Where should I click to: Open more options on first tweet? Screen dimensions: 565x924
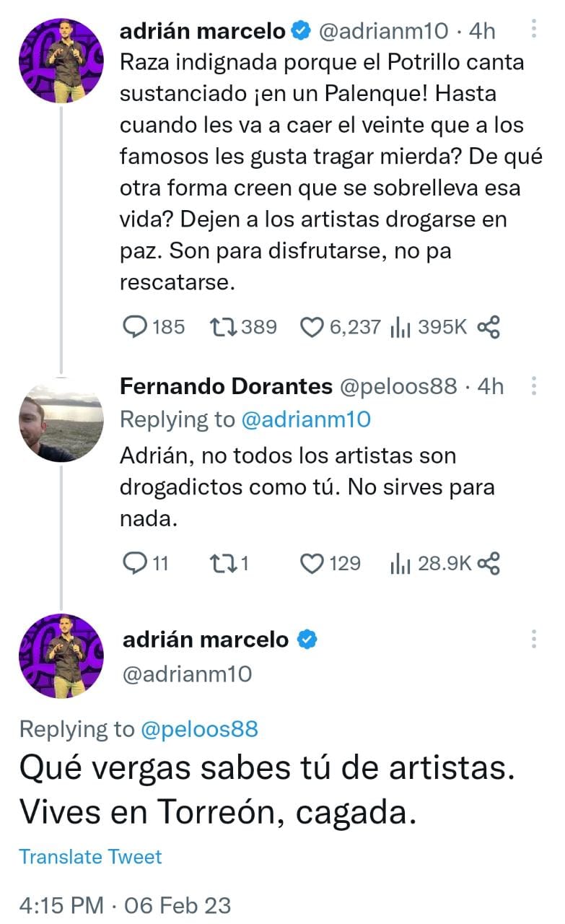point(534,29)
